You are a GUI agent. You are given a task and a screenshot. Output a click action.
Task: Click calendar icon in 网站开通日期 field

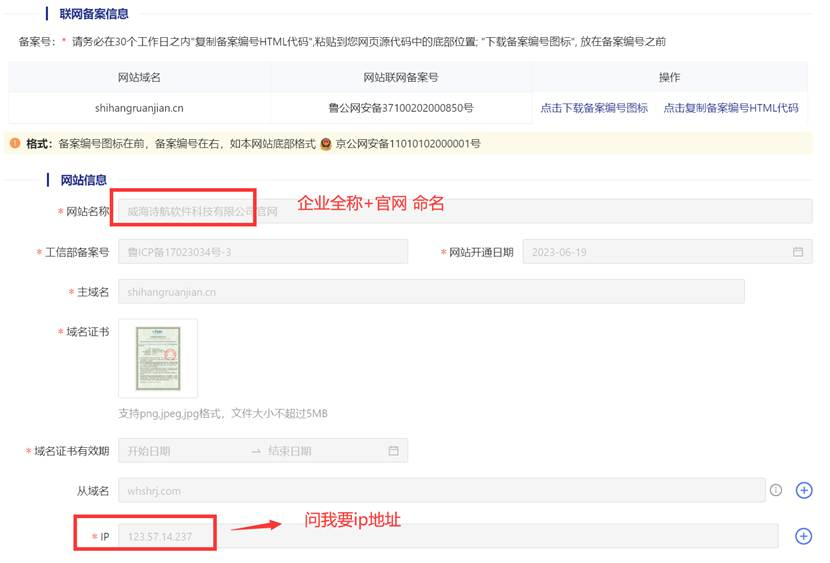tap(798, 252)
